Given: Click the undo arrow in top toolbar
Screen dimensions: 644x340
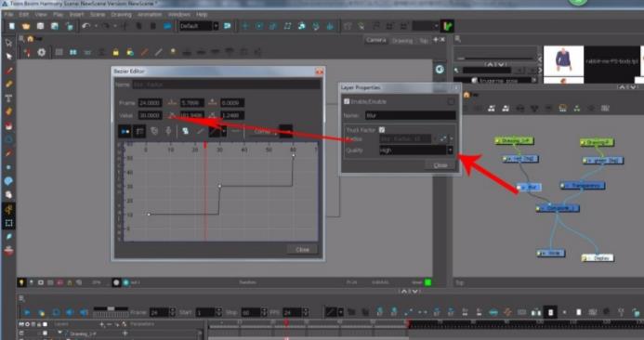Looking at the screenshot, I should click(85, 26).
